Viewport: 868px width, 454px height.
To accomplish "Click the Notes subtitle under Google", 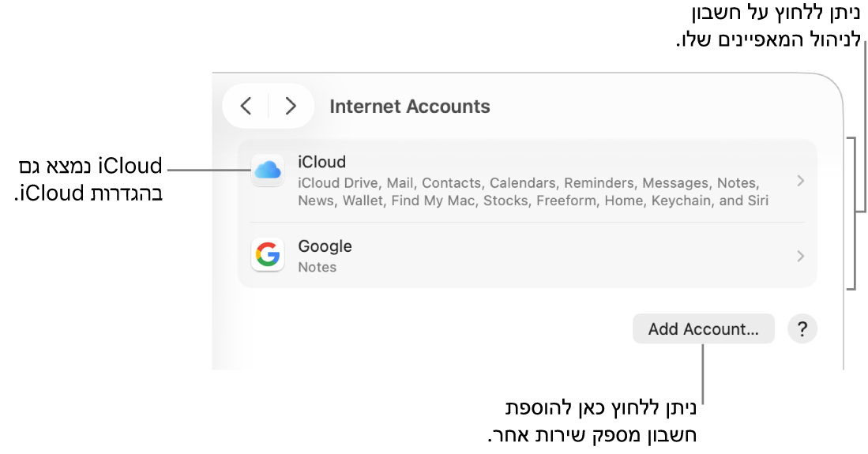I will click(317, 267).
